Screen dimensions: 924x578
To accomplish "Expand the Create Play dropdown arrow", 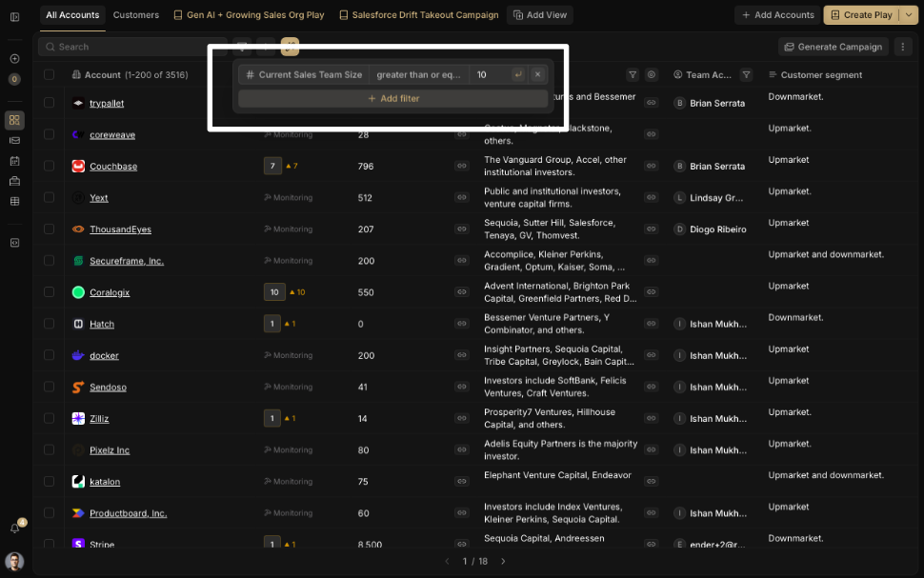I will [909, 15].
